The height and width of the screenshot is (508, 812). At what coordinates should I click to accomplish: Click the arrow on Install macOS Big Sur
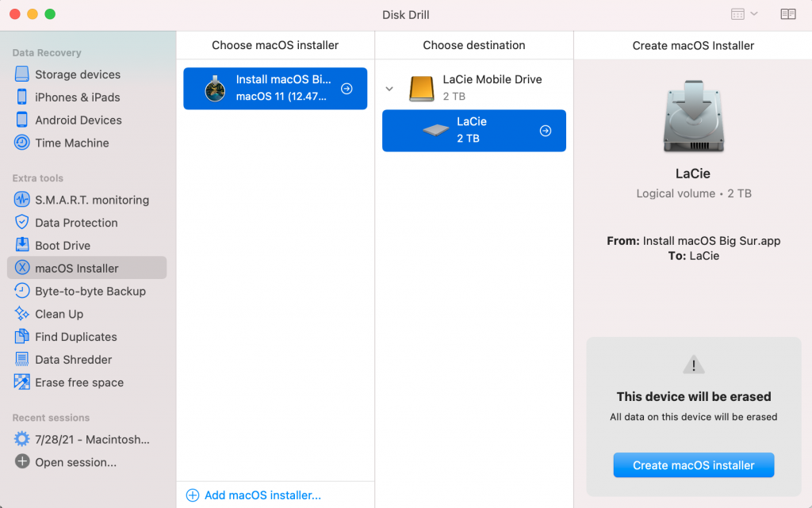(347, 88)
